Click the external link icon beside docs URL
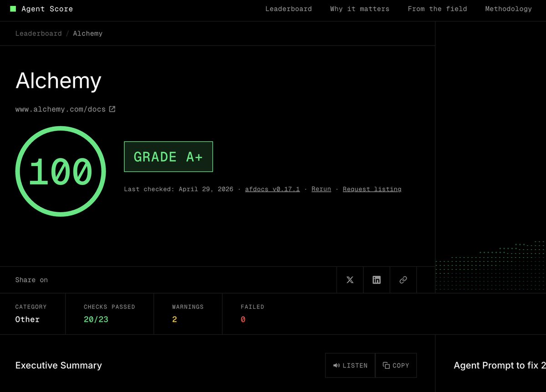This screenshot has height=392, width=546. pos(112,109)
